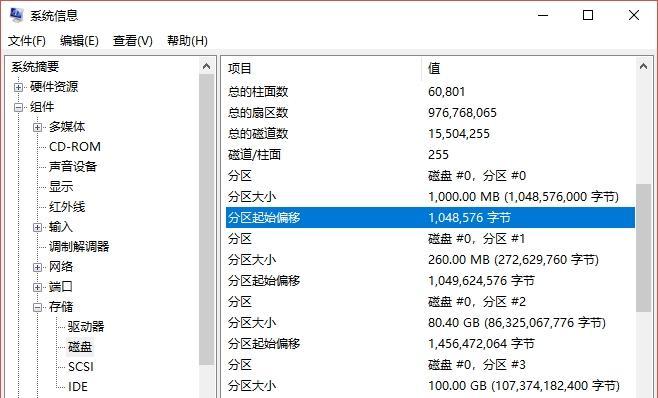Select the 总的柱面数 row

pyautogui.click(x=430, y=92)
